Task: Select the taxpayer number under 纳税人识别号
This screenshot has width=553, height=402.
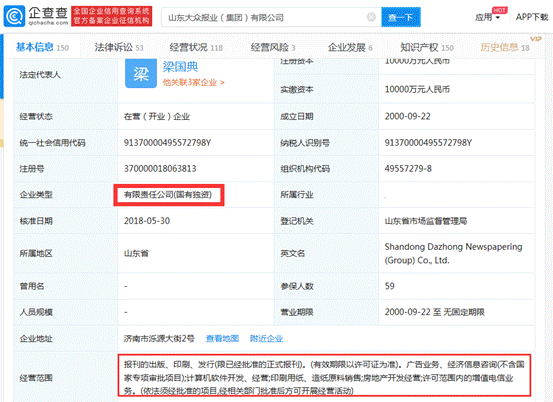Action: [428, 143]
